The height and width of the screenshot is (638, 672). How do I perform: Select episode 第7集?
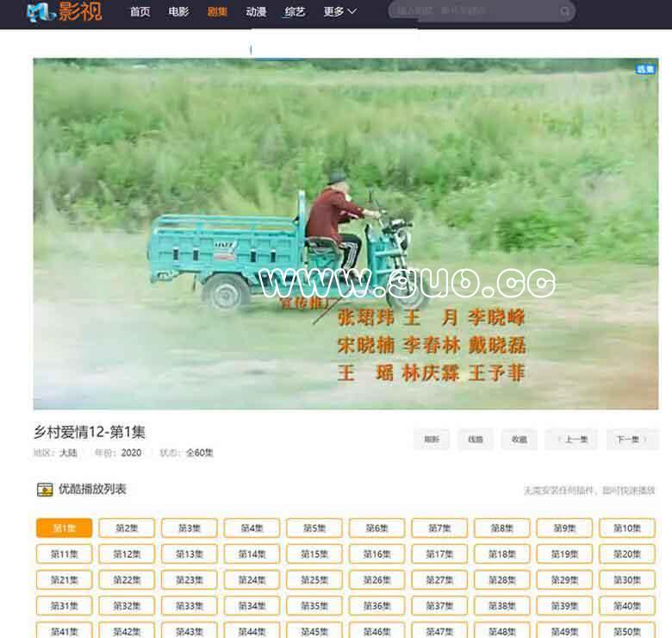pos(439,528)
